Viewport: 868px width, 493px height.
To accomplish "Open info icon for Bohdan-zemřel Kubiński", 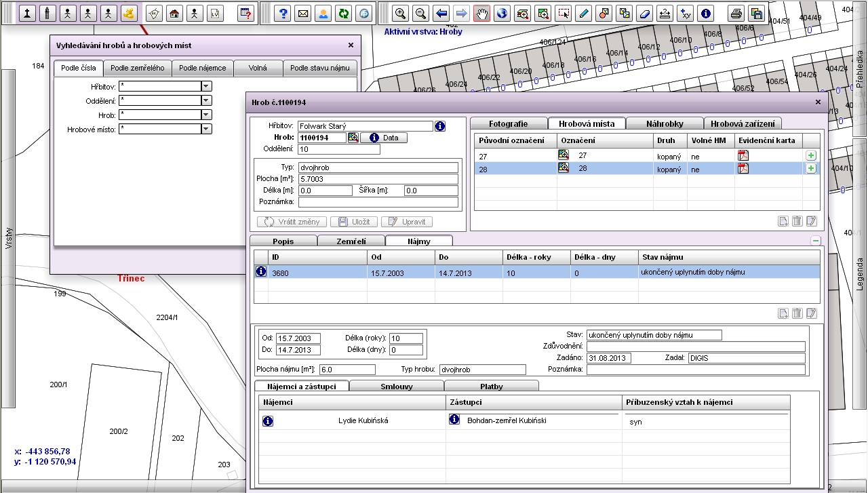I will 454,420.
